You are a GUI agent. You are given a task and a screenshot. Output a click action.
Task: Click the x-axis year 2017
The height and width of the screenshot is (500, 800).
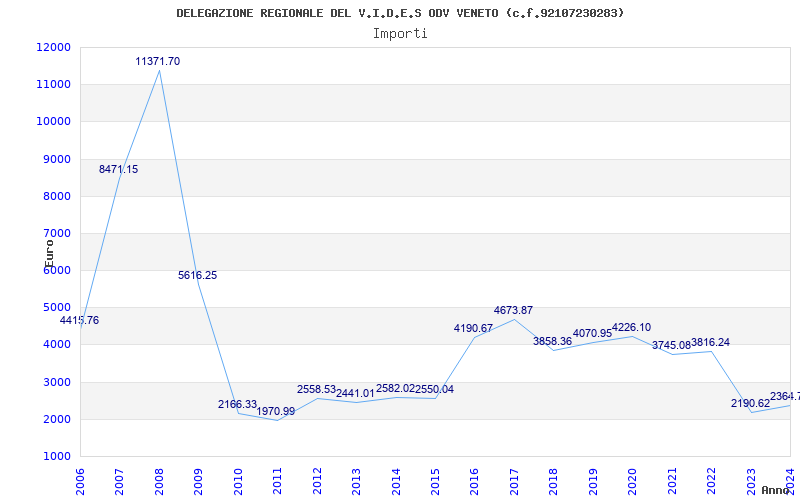point(514,480)
